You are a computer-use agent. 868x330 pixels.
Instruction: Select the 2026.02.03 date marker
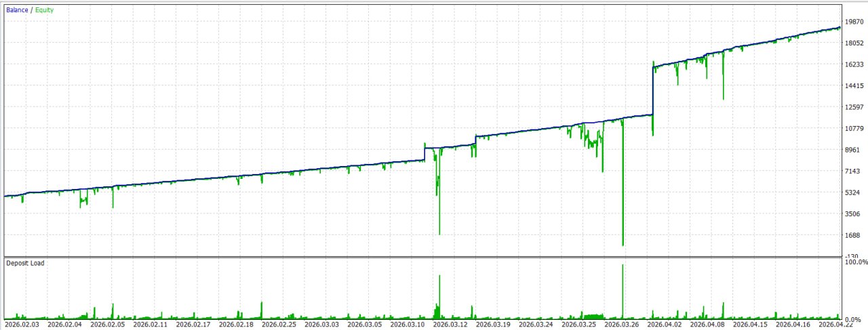pos(21,325)
